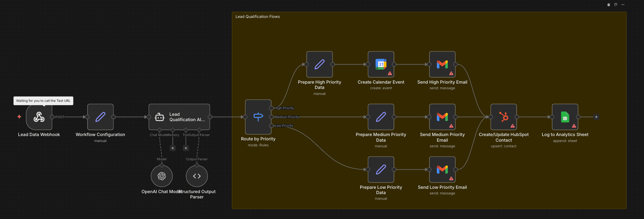Click 'Create Calendar Event' node name

[x=381, y=82]
